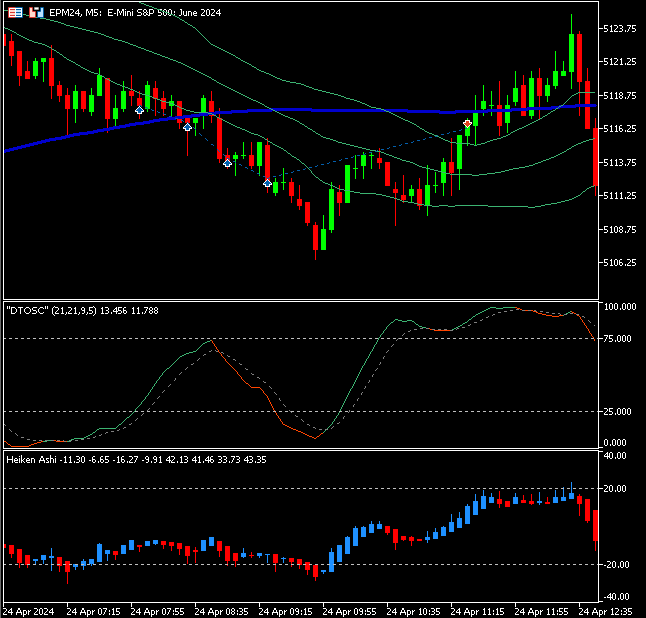646x618 pixels.
Task: Click price level 5121.25 on the scale
Action: 620,62
